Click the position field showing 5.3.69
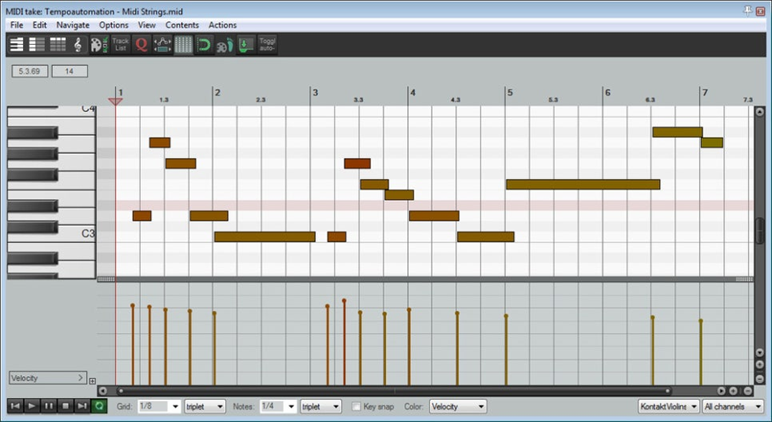The image size is (772, 422). pyautogui.click(x=30, y=71)
